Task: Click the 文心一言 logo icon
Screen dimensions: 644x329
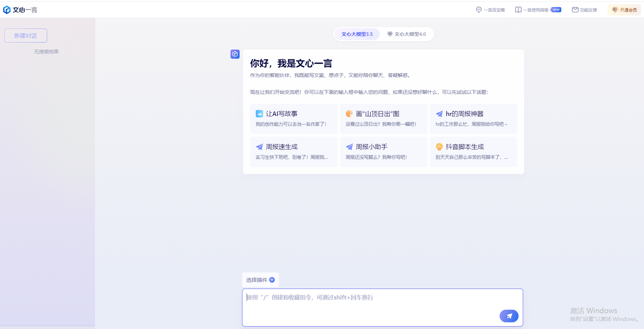Action: coord(7,9)
